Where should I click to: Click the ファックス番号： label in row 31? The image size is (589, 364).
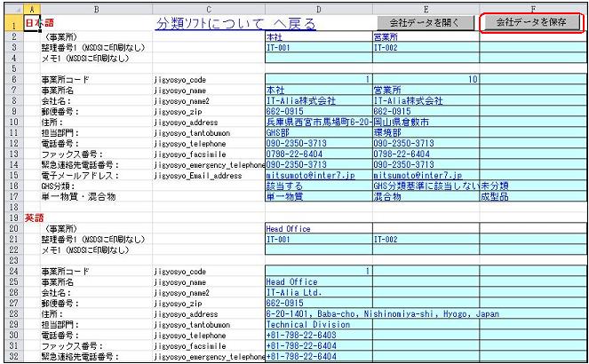click(x=96, y=345)
